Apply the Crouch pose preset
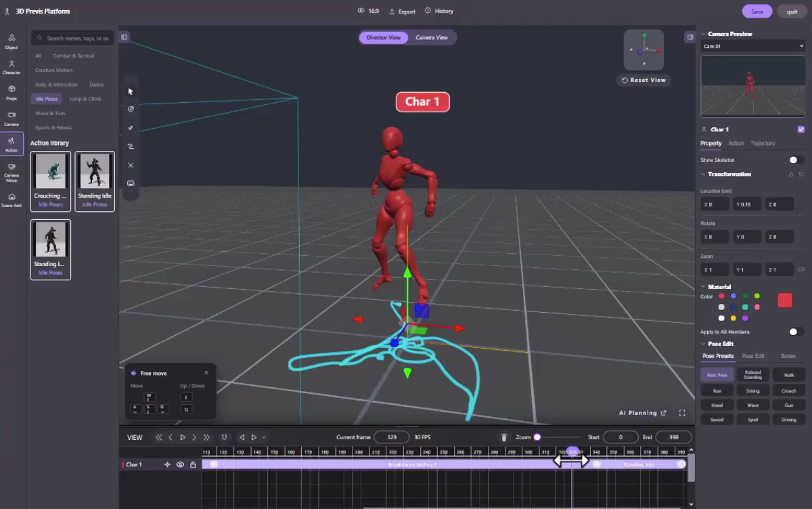Viewport: 812px width, 509px height. [789, 391]
